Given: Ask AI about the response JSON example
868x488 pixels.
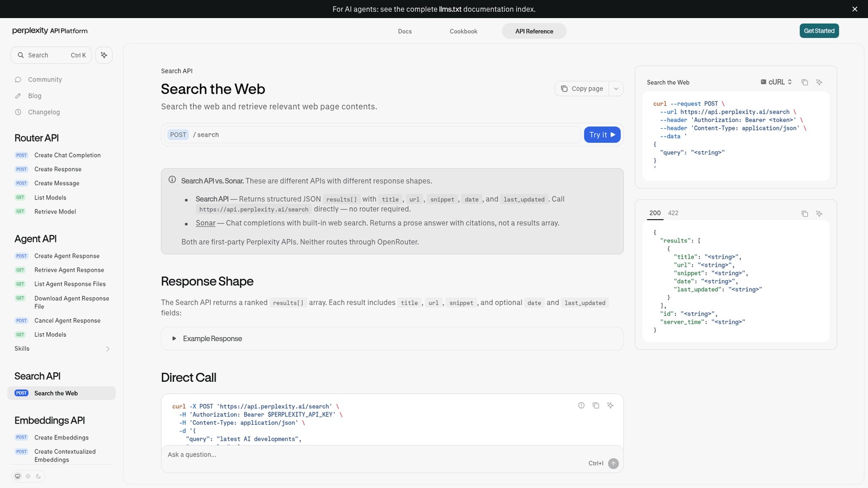Looking at the screenshot, I should click(x=819, y=213).
